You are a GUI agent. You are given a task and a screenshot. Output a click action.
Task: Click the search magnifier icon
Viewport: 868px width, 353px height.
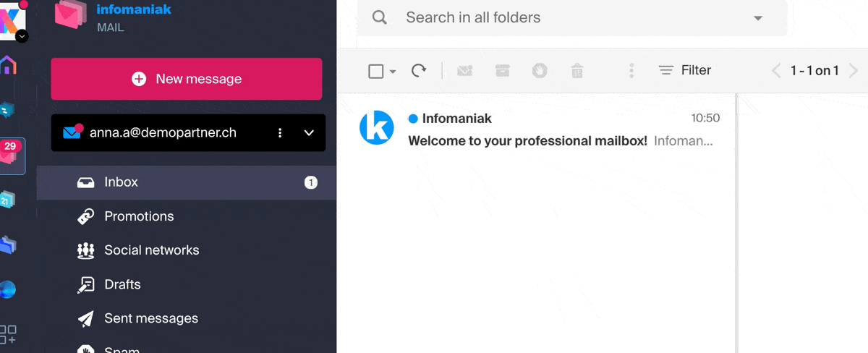pos(380,17)
